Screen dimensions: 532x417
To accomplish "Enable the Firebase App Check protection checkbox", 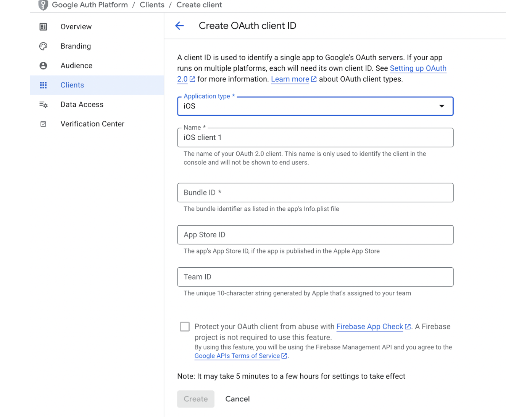I will (185, 326).
